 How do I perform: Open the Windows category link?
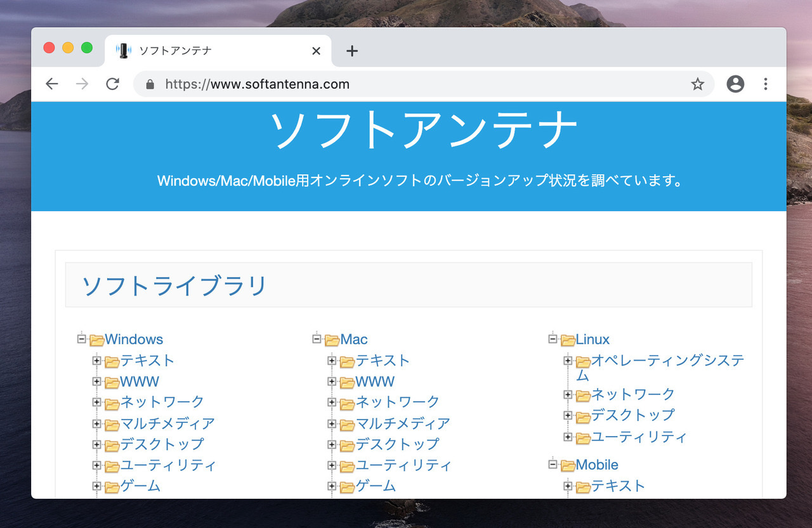click(134, 339)
